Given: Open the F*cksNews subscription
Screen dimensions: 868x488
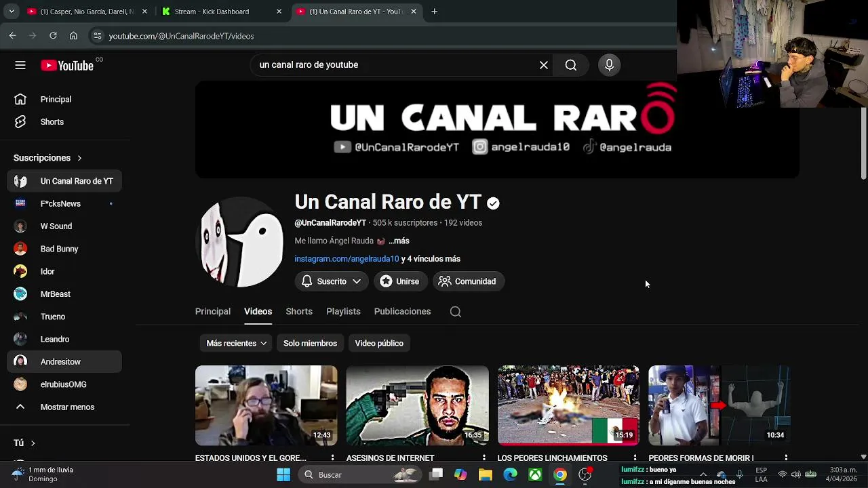Looking at the screenshot, I should (64, 204).
